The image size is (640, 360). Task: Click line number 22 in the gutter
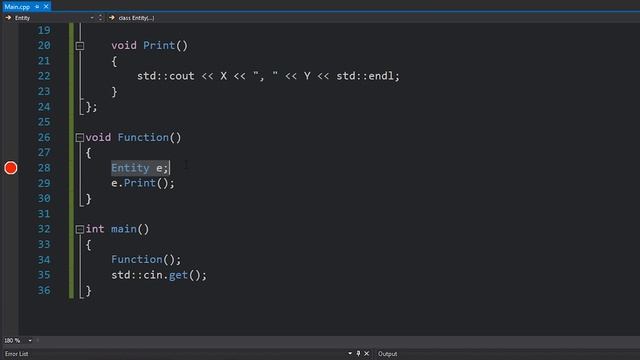[x=44, y=76]
